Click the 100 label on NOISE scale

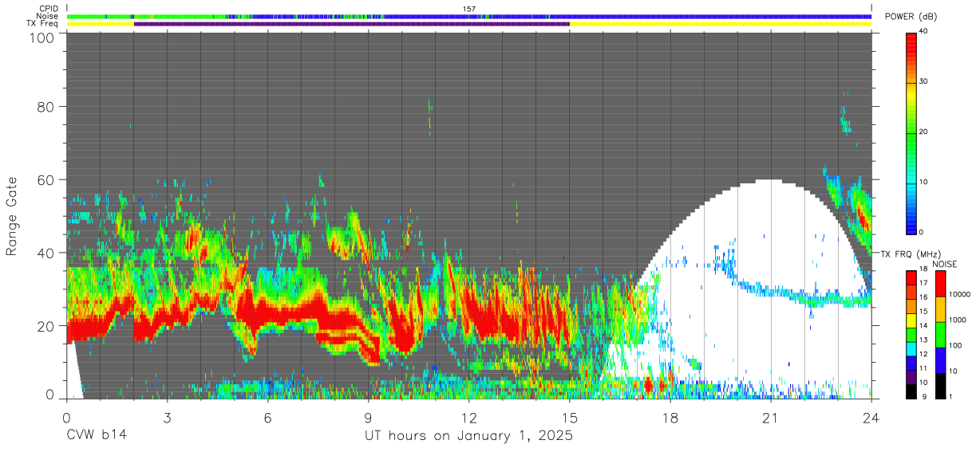point(954,346)
